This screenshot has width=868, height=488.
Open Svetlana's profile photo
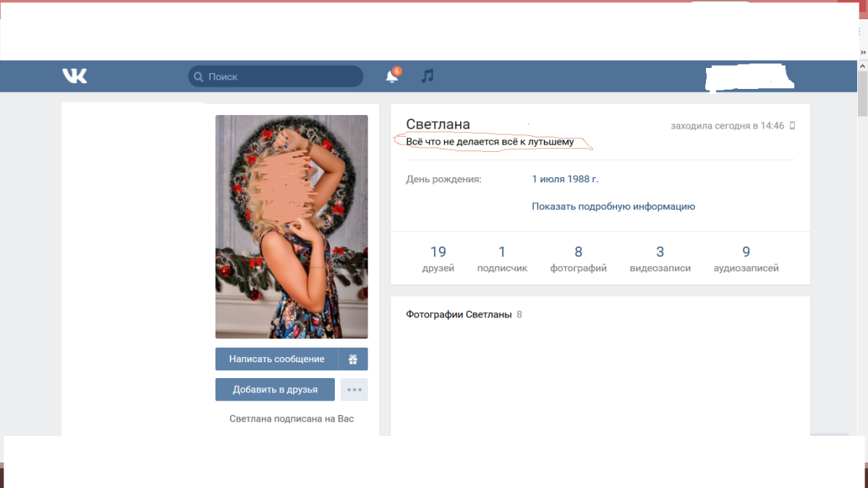click(x=292, y=227)
